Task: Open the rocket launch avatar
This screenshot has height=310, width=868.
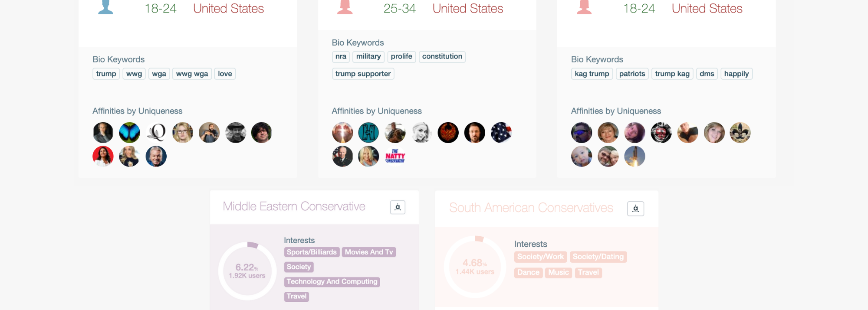Action: 635,157
